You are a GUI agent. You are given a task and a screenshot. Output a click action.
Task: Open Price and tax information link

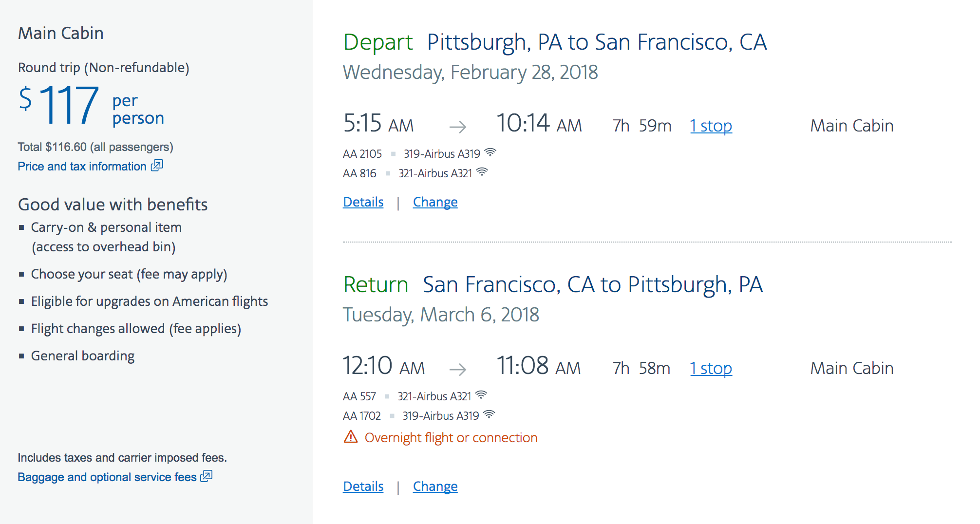click(x=82, y=167)
